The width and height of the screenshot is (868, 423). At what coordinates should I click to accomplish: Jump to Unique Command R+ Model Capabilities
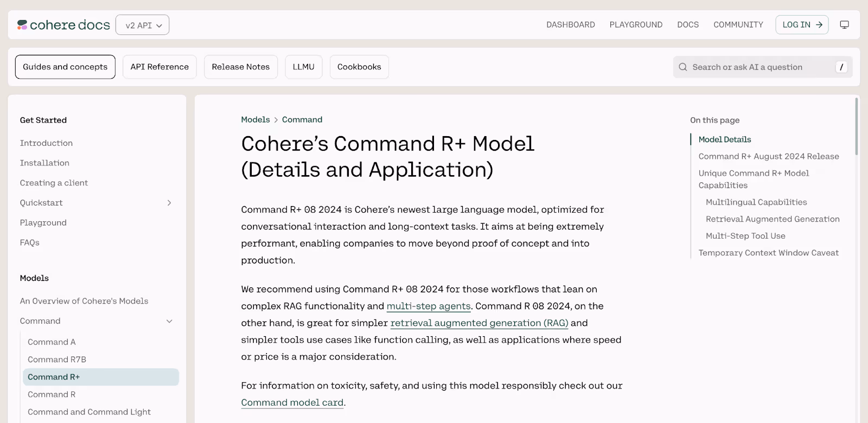click(754, 180)
